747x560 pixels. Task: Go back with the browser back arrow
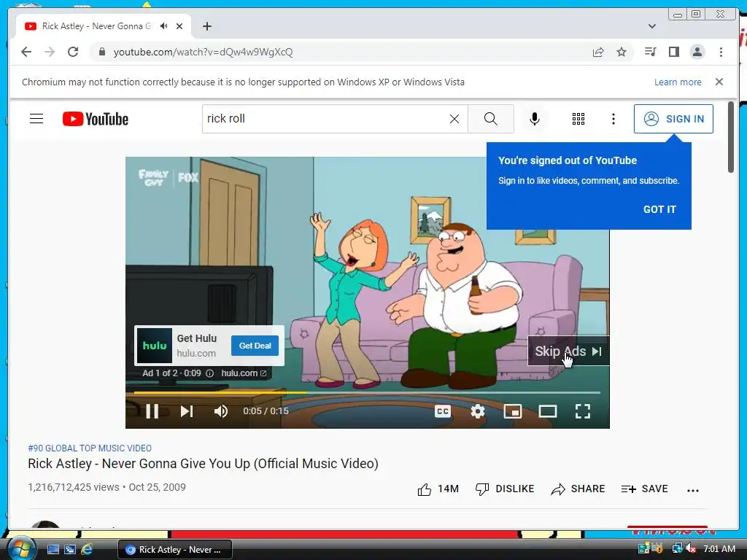26,52
